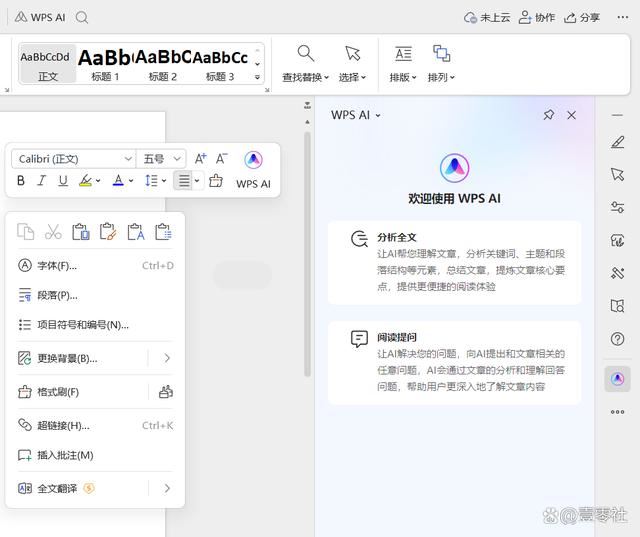Click the Underline icon
The image size is (640, 537).
pyautogui.click(x=63, y=181)
